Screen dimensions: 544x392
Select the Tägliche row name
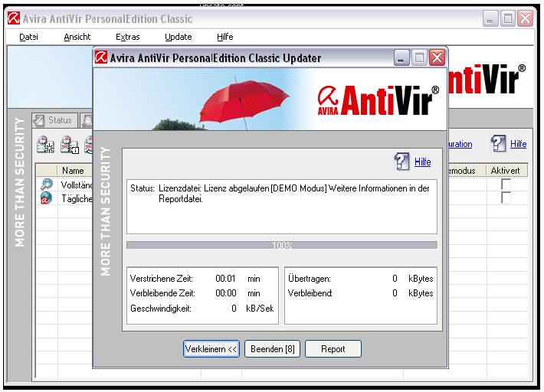tap(77, 198)
